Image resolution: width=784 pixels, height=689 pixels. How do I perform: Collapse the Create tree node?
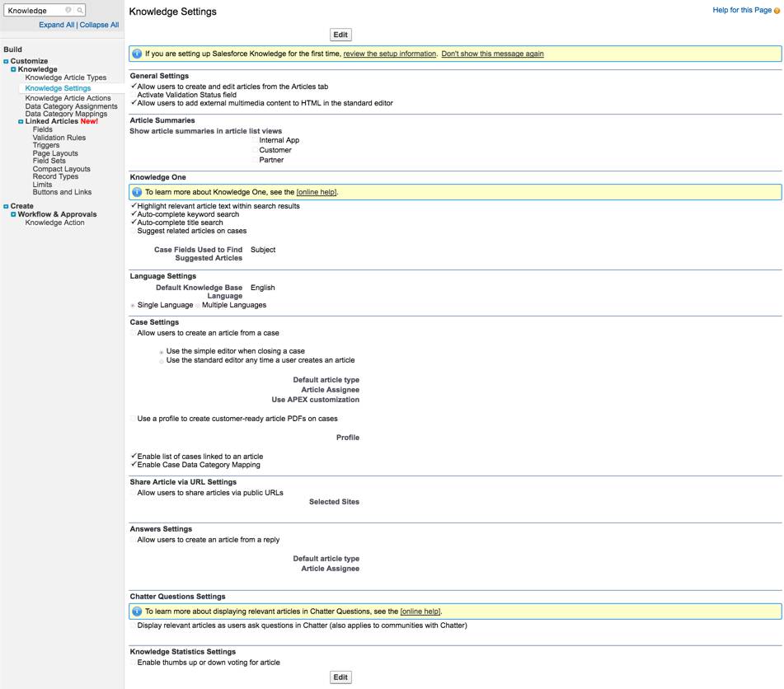[6, 206]
